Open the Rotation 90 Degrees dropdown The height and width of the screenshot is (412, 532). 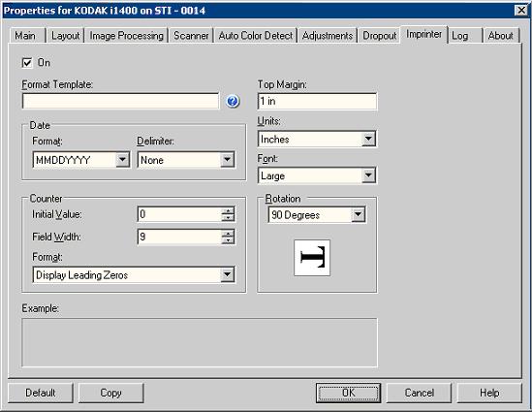[358, 214]
